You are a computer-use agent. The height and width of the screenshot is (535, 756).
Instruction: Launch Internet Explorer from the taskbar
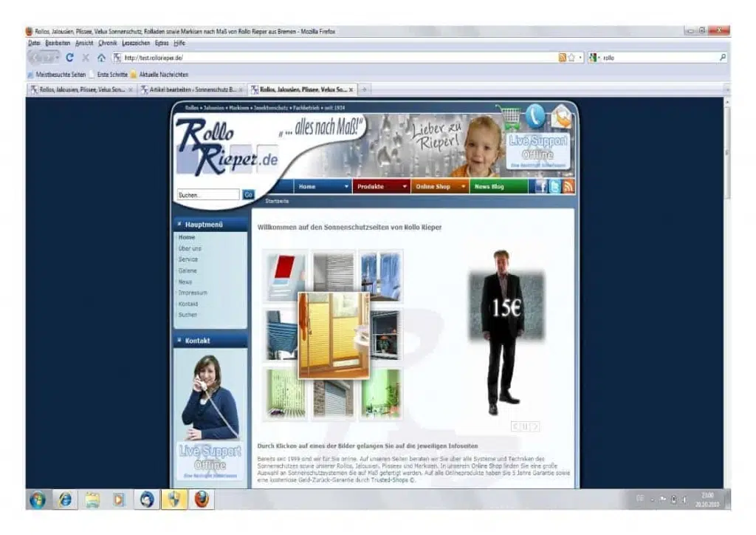(x=65, y=500)
